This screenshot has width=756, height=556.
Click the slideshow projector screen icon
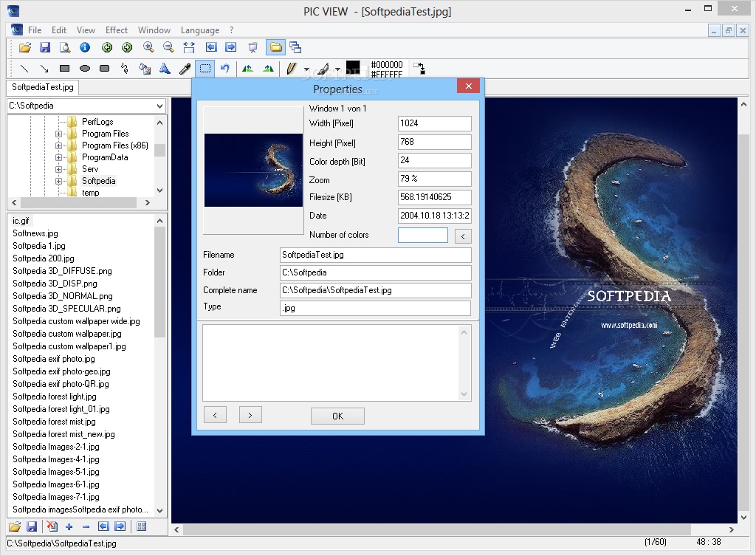pyautogui.click(x=252, y=47)
